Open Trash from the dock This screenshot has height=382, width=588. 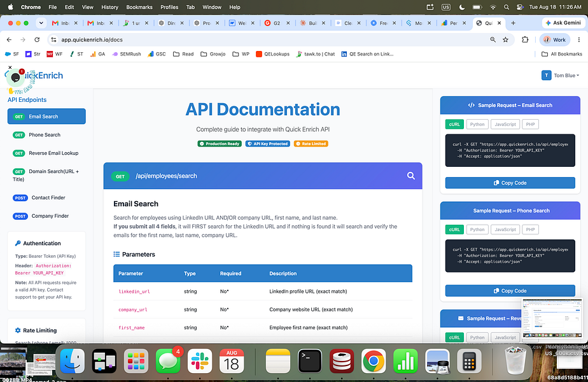click(x=515, y=361)
